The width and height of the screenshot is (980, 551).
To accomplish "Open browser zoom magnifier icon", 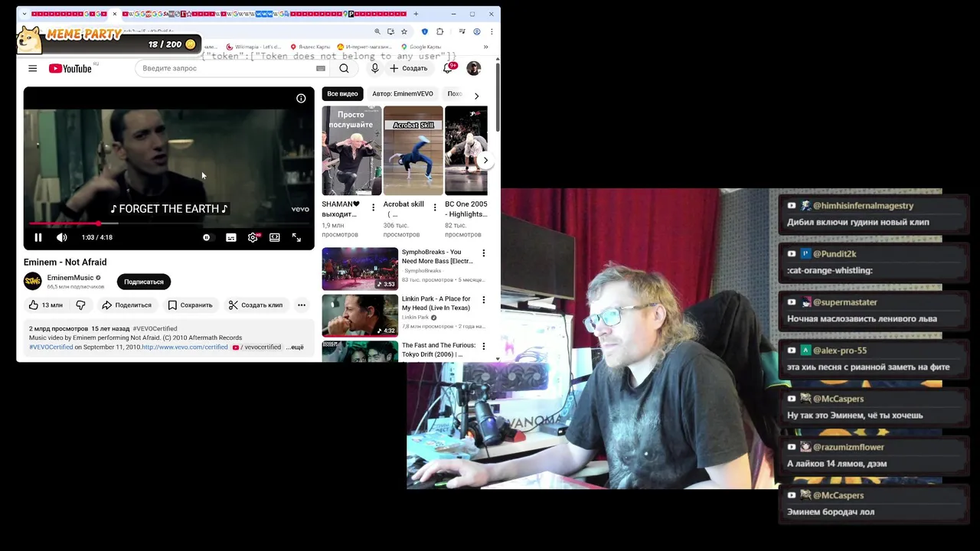I will click(x=377, y=31).
